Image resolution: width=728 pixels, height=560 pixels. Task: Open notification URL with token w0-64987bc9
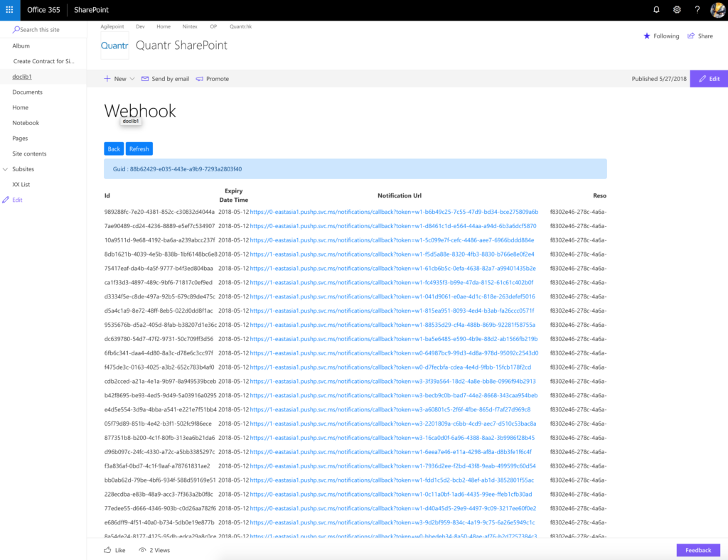click(x=394, y=353)
